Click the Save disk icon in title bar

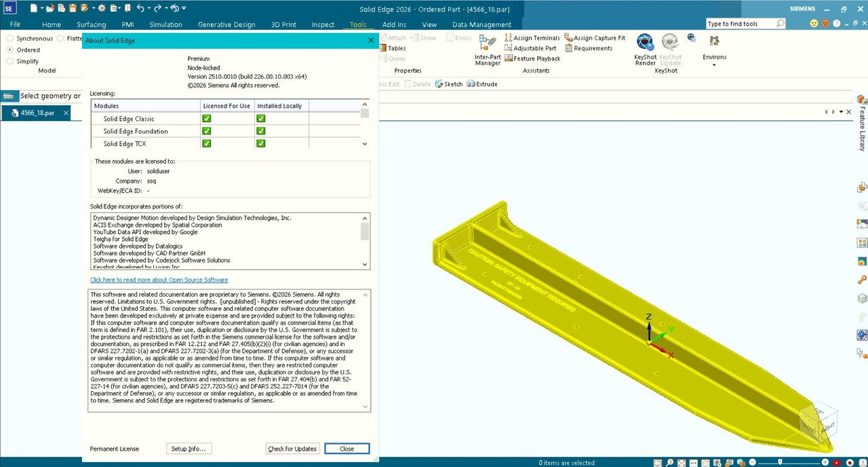tap(73, 8)
